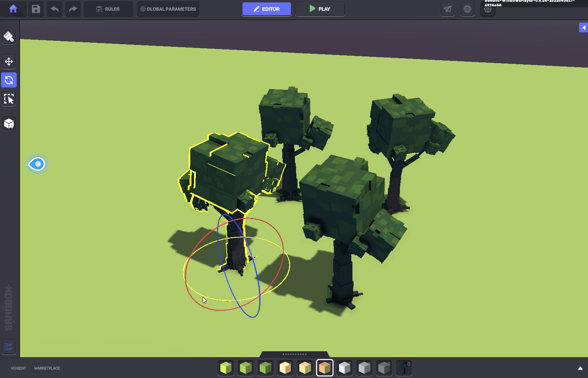Open the hotbar drawer handle with dots
Image resolution: width=588 pixels, height=378 pixels.
tap(295, 354)
